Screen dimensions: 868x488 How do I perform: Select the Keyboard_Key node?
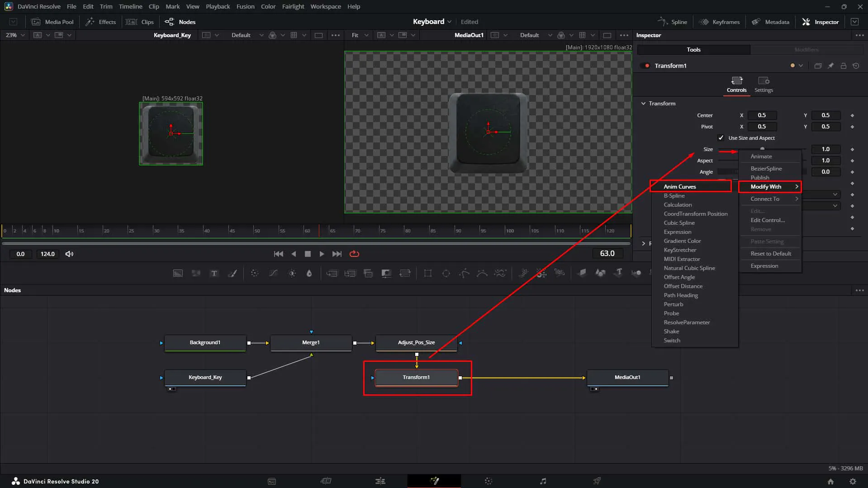pos(205,378)
